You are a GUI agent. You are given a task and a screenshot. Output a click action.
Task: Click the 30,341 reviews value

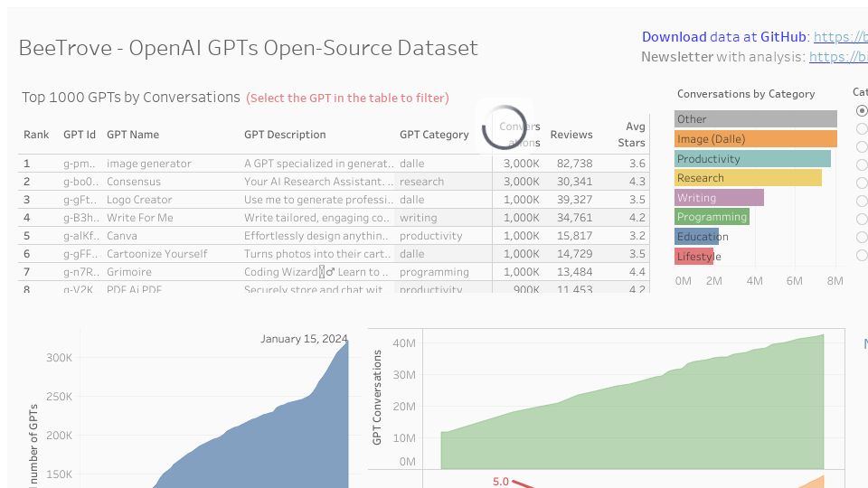[x=575, y=182]
